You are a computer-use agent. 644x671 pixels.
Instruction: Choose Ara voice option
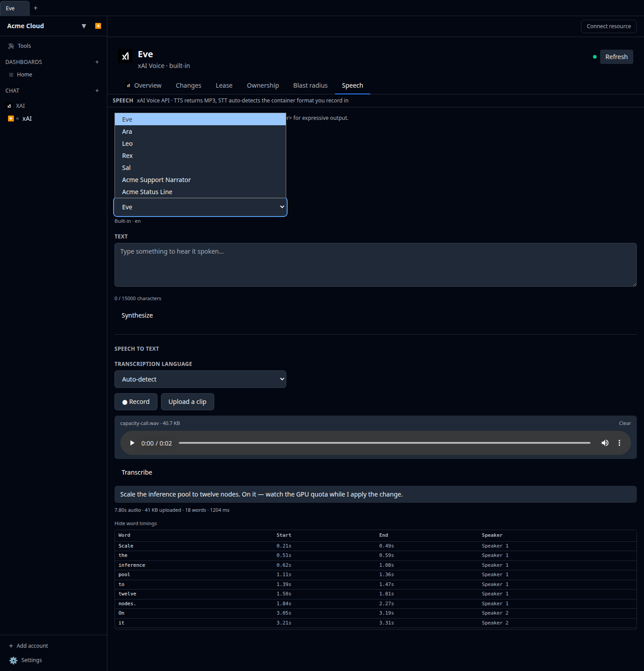pos(200,132)
